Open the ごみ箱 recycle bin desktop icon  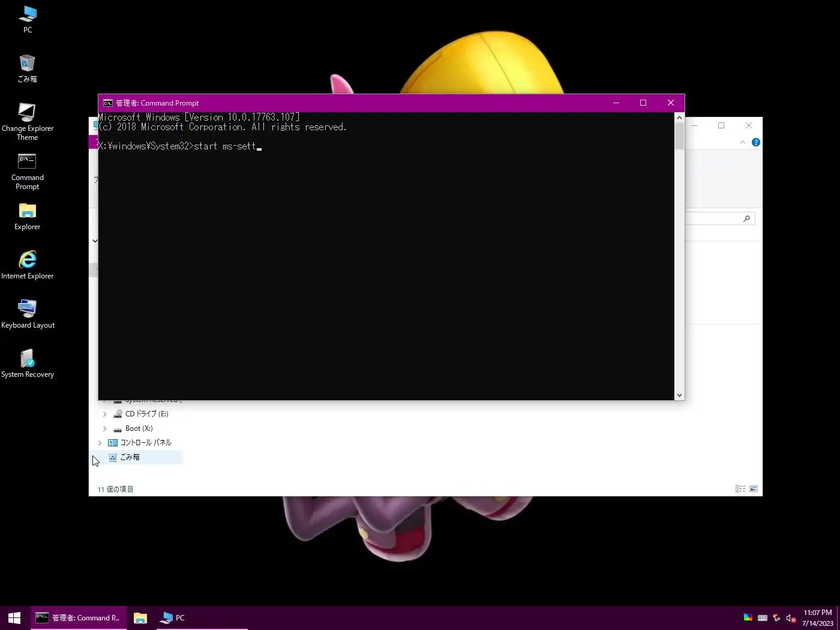click(28, 68)
